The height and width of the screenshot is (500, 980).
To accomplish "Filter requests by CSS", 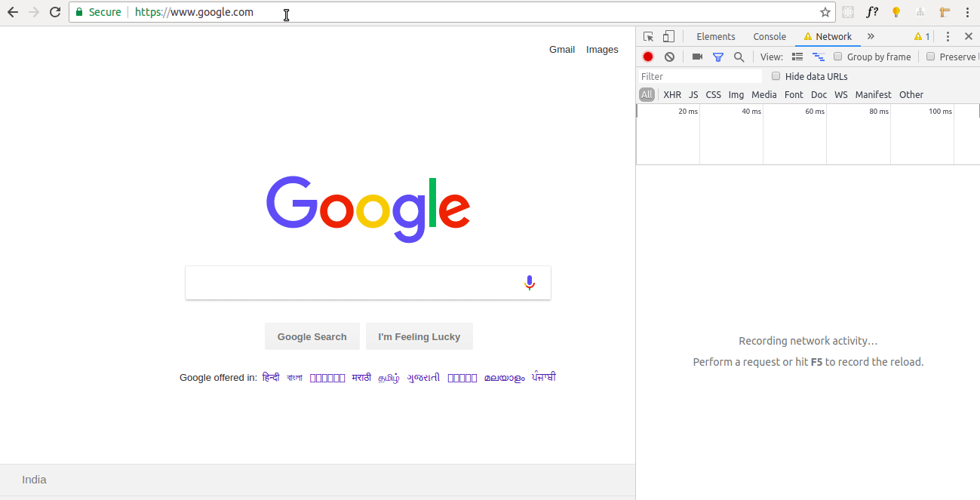I will click(x=714, y=94).
